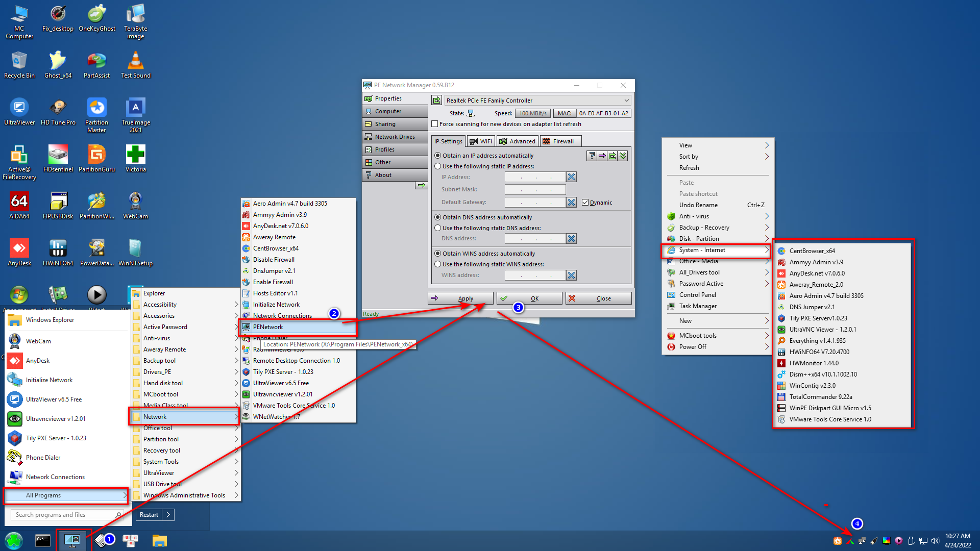The height and width of the screenshot is (551, 980).
Task: Click the adapter refresh icon beside the controller list
Action: pyautogui.click(x=436, y=101)
